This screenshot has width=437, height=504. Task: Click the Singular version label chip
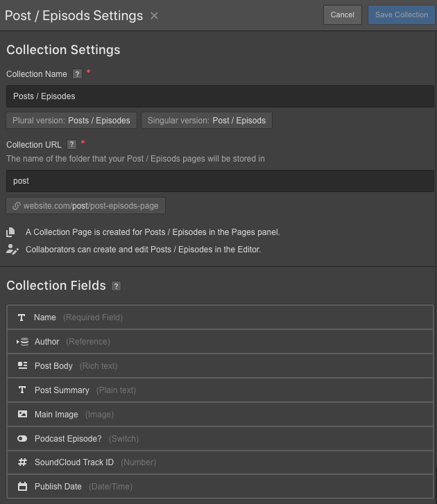[x=207, y=121]
